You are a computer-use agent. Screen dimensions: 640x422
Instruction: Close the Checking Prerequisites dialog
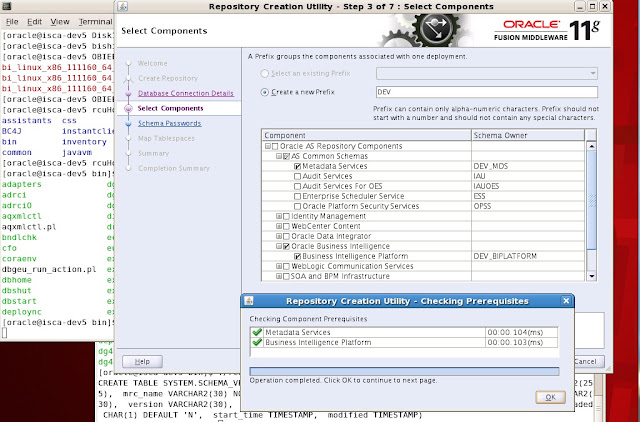tap(566, 301)
